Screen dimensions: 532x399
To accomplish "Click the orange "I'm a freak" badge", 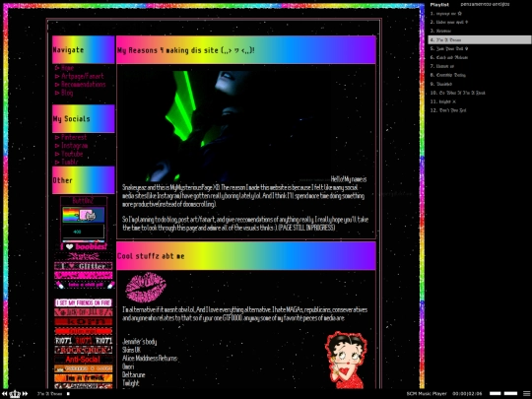I will 84,377.
